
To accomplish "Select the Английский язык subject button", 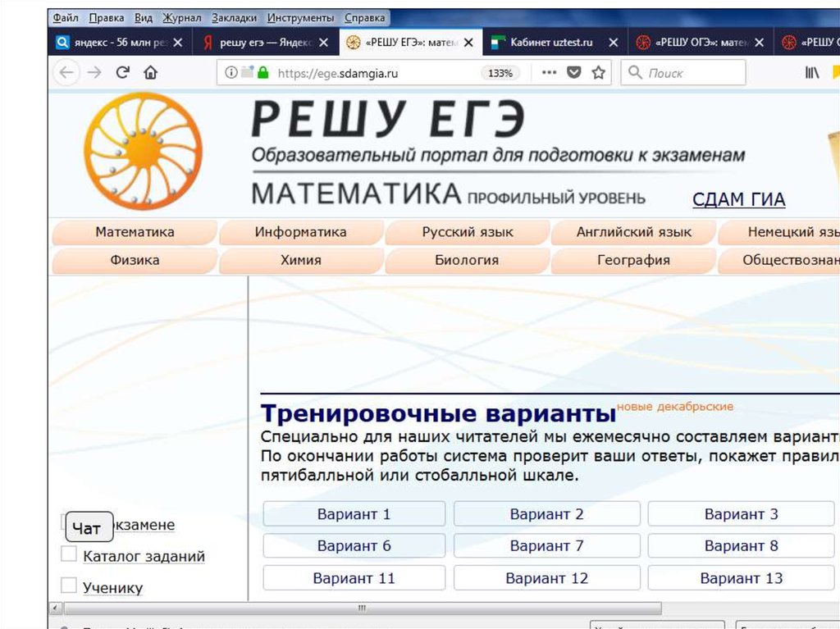I will (x=634, y=232).
